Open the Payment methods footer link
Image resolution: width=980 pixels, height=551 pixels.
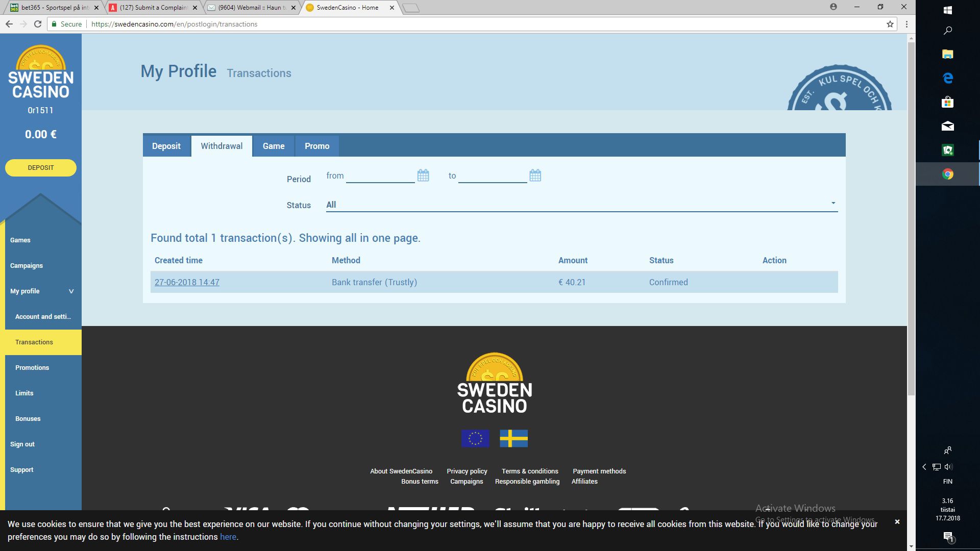coord(599,471)
